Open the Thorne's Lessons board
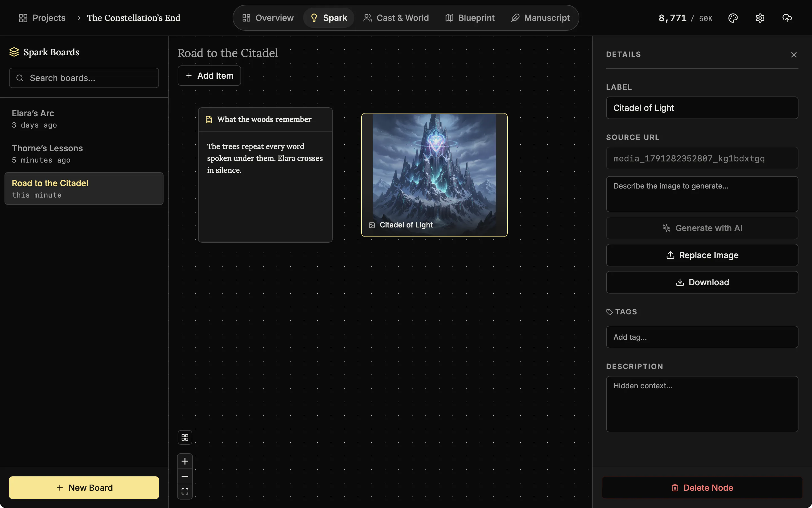Screen dimensions: 812x508 point(84,154)
